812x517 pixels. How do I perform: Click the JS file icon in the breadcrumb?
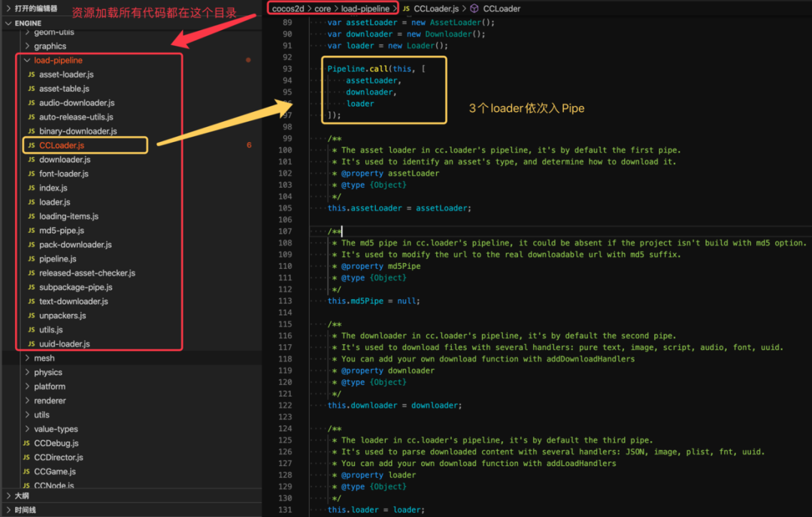pyautogui.click(x=407, y=9)
